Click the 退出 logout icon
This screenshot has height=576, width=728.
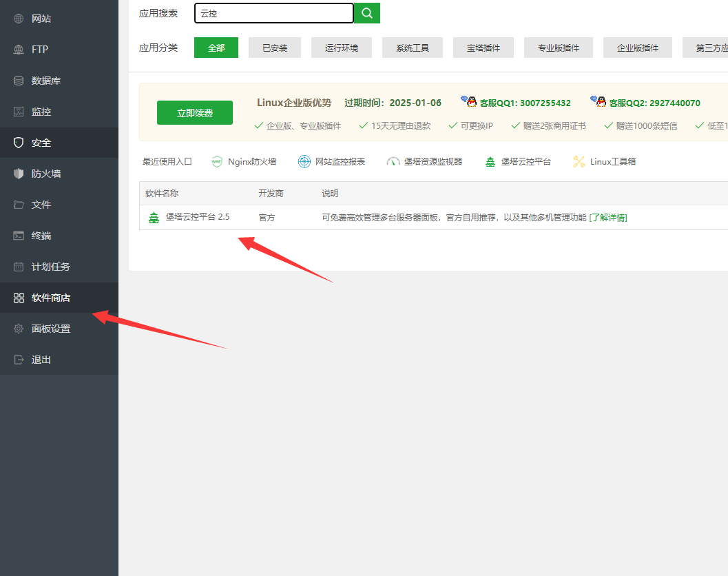(19, 360)
